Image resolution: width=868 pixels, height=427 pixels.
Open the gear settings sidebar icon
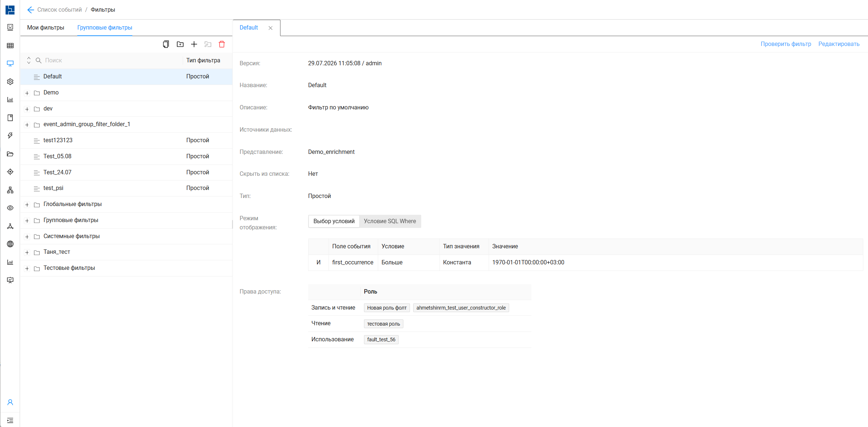10,82
